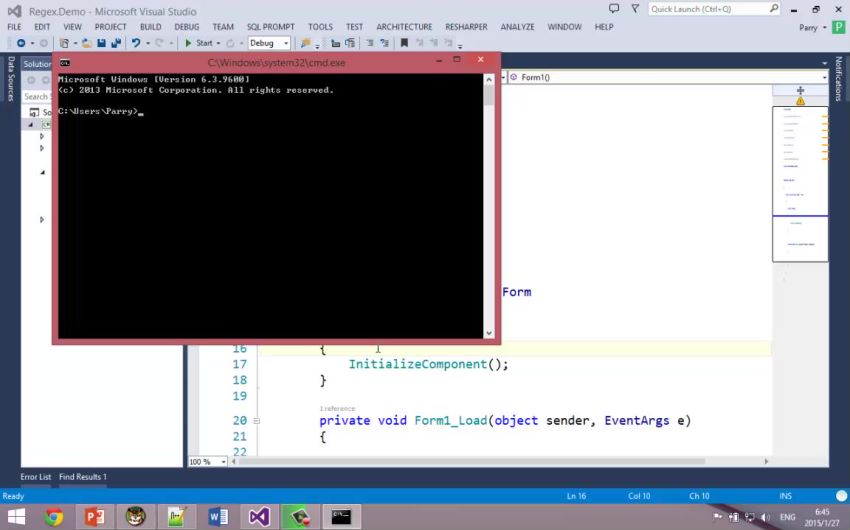Switch to the Find Results 1 tab

(x=83, y=477)
